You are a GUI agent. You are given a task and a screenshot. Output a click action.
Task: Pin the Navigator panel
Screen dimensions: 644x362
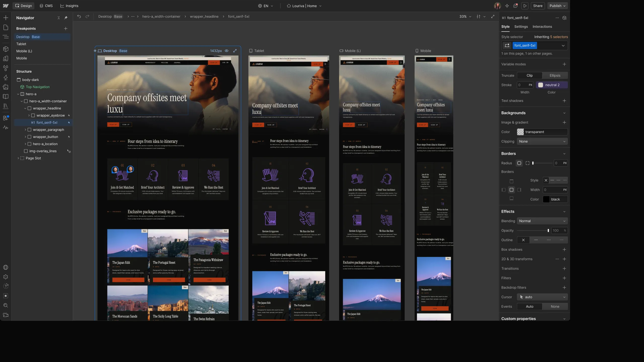tap(66, 18)
